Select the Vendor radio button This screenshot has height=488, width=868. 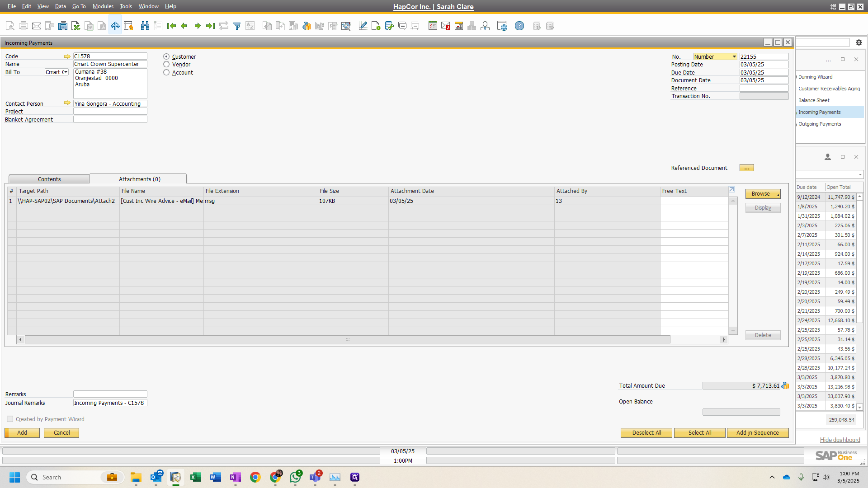(x=166, y=64)
